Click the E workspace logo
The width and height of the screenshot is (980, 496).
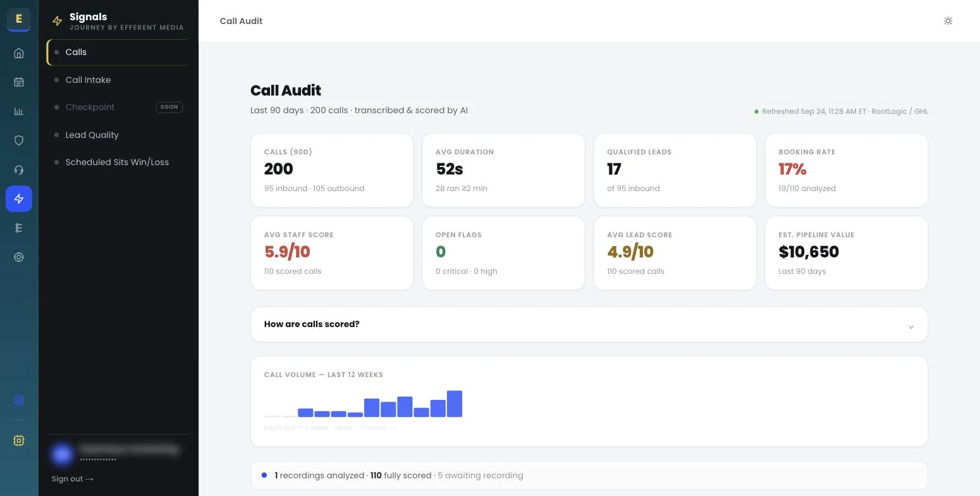point(19,19)
